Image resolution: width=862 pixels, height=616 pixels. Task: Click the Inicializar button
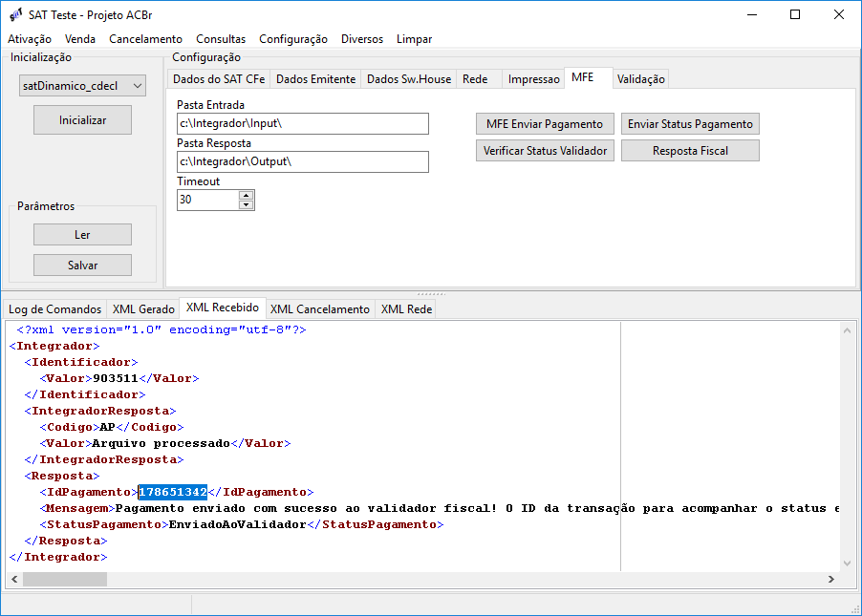[82, 119]
